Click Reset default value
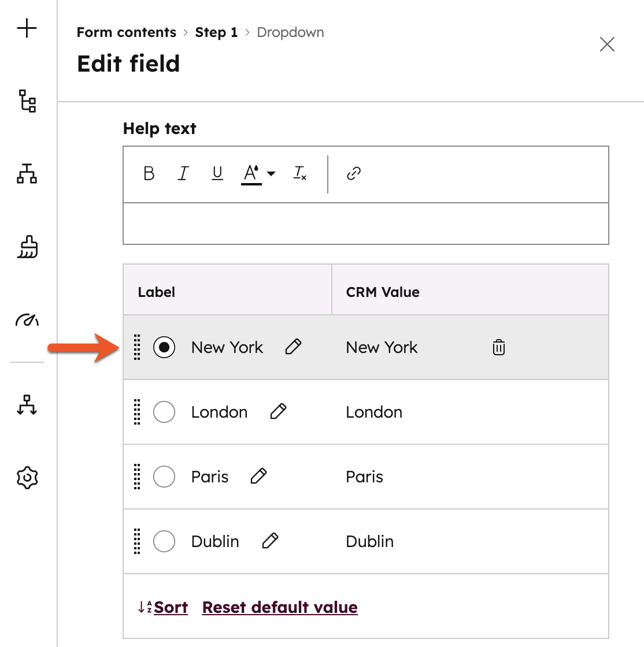Viewport: 644px width, 647px height. click(x=280, y=607)
